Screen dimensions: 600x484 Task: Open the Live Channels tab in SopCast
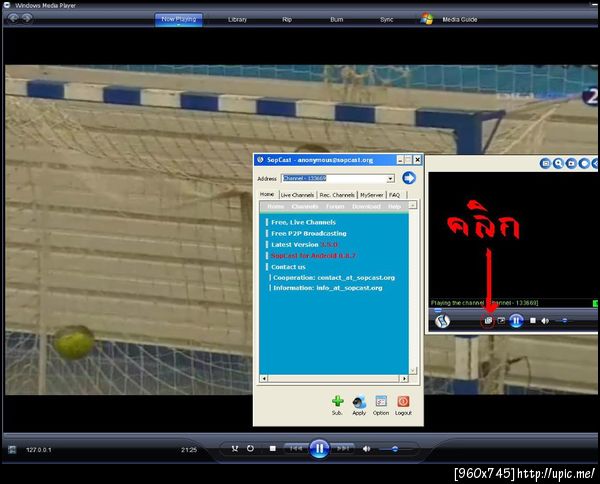(297, 195)
